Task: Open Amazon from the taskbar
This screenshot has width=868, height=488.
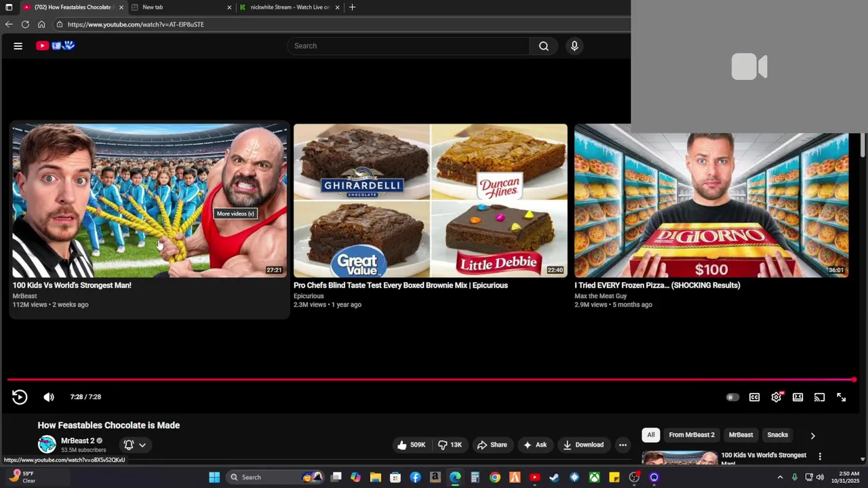Action: pyautogui.click(x=435, y=477)
